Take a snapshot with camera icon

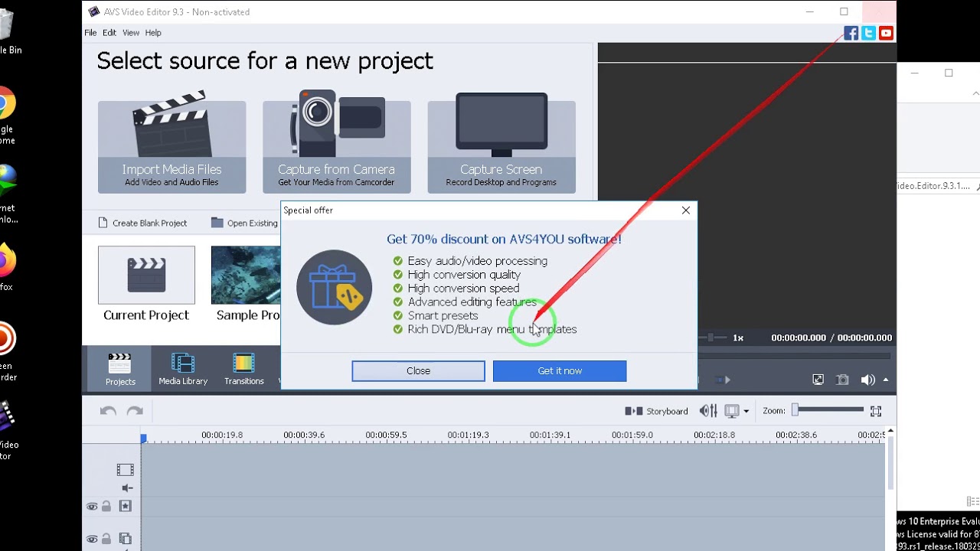click(x=842, y=380)
